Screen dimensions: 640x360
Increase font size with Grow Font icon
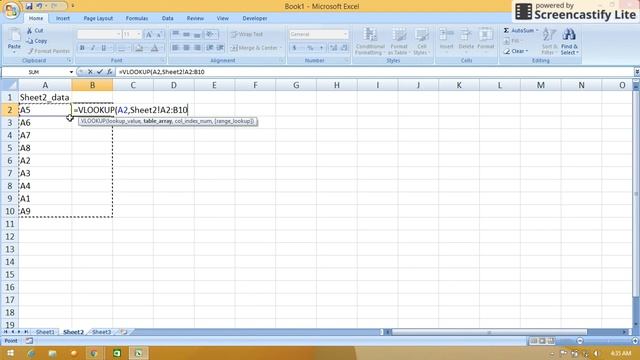(149, 35)
